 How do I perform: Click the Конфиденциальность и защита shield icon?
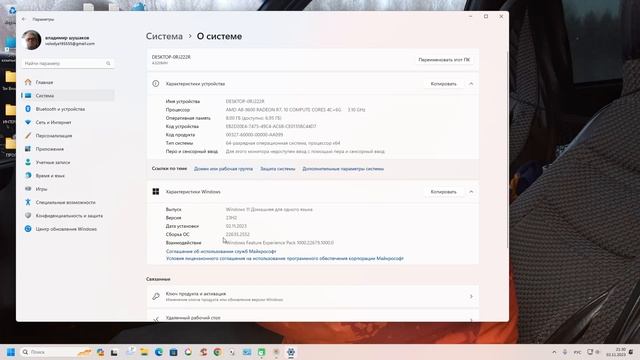tap(28, 216)
